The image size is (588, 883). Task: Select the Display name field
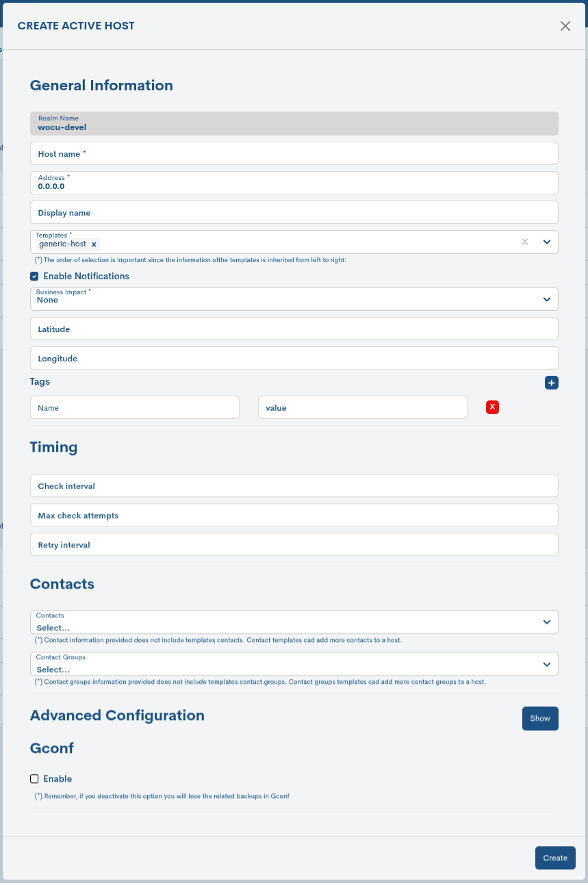pyautogui.click(x=294, y=213)
